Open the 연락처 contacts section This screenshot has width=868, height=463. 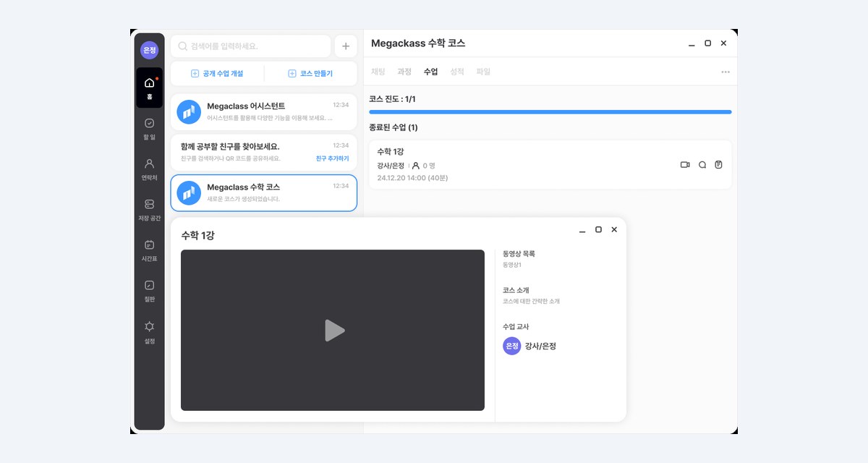[x=149, y=169]
